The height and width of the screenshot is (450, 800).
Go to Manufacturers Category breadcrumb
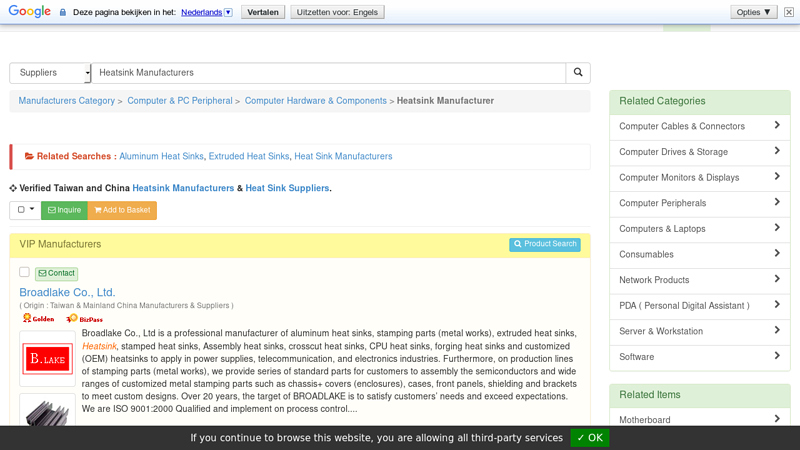[67, 101]
